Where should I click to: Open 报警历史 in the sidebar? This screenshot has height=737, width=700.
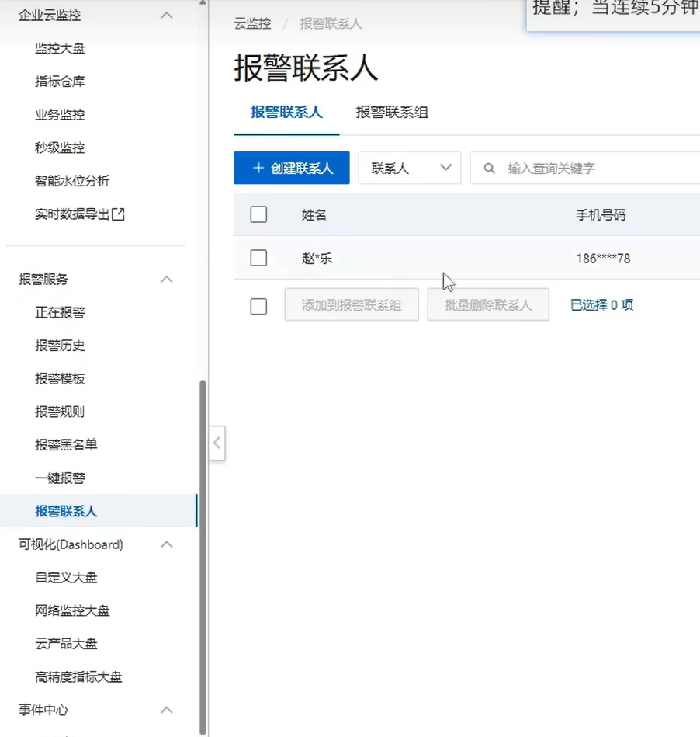[x=60, y=346]
